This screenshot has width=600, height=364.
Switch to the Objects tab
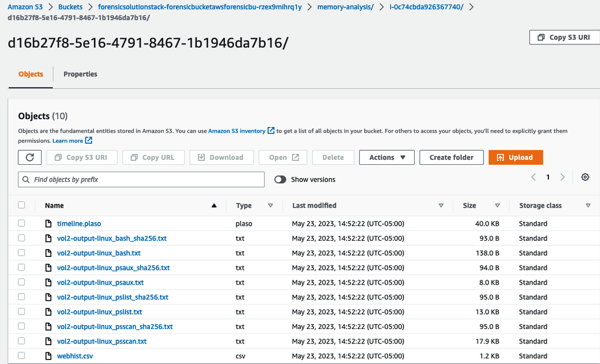point(31,74)
